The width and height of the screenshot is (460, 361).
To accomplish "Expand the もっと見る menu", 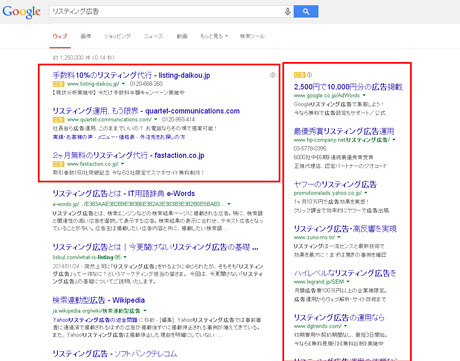I will 214,36.
